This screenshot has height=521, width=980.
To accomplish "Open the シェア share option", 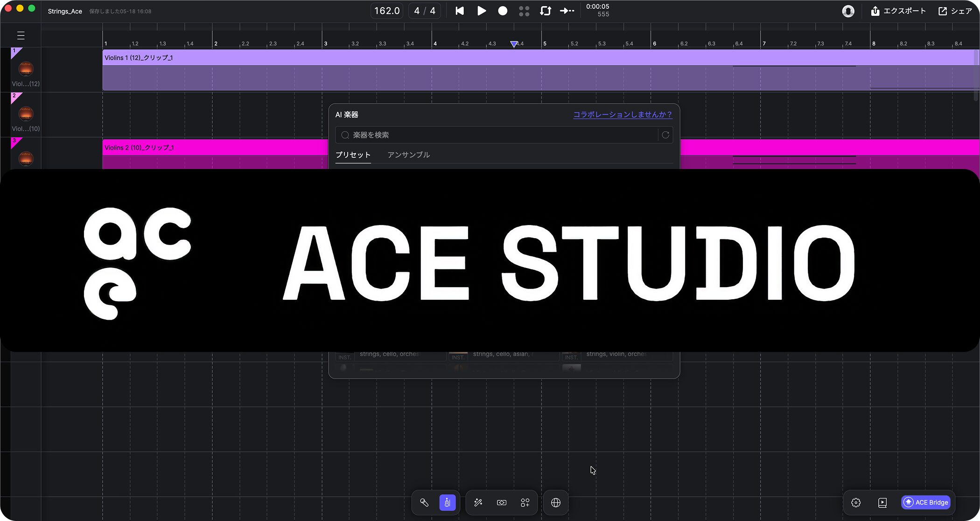I will (955, 11).
